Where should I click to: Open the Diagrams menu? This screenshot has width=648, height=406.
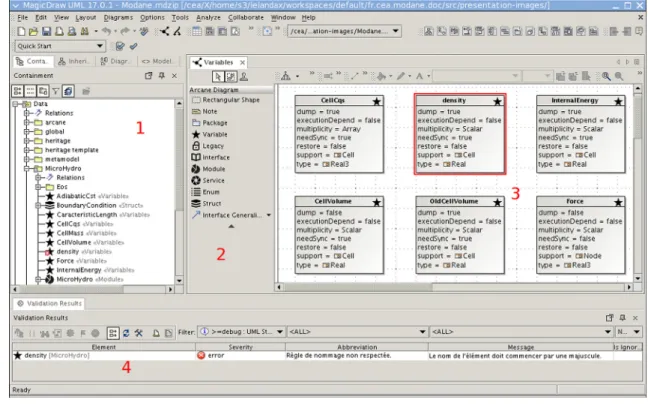click(118, 18)
